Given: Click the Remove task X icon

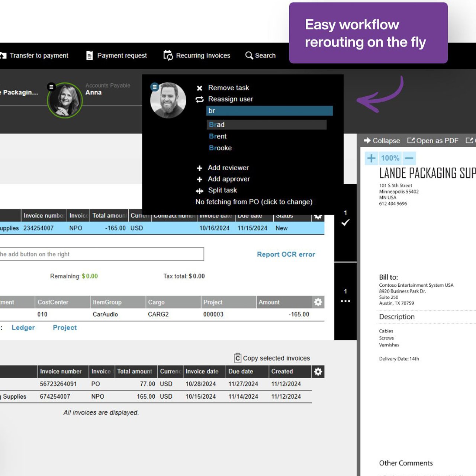Looking at the screenshot, I should point(200,88).
